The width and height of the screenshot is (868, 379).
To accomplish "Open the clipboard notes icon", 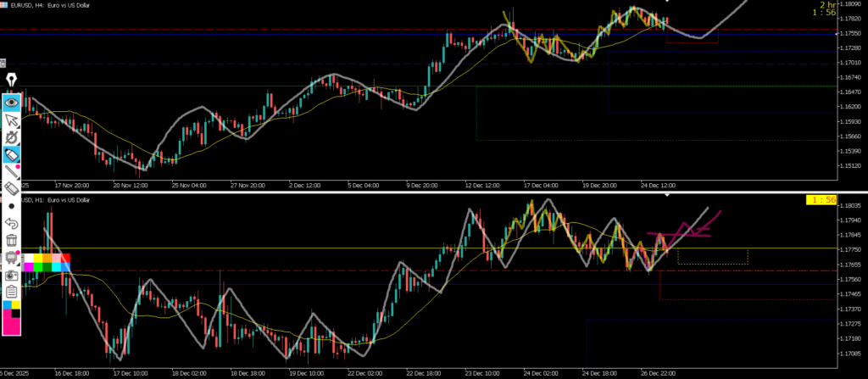I will click(x=12, y=291).
